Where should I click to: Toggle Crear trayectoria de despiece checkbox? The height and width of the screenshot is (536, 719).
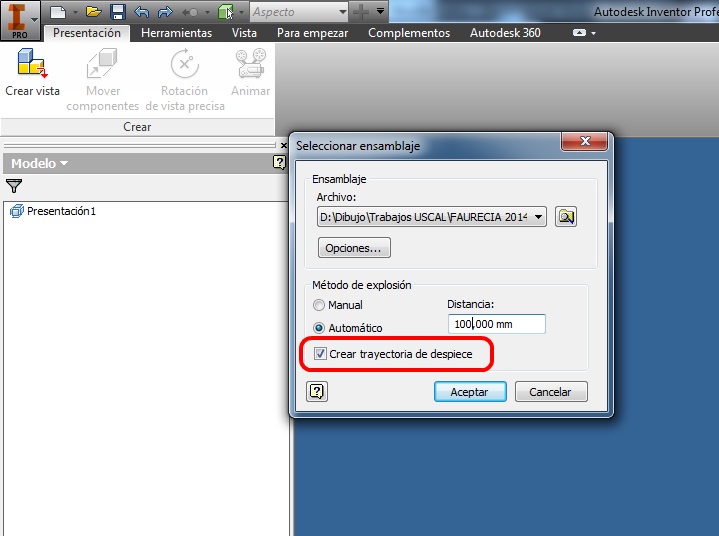coord(320,354)
